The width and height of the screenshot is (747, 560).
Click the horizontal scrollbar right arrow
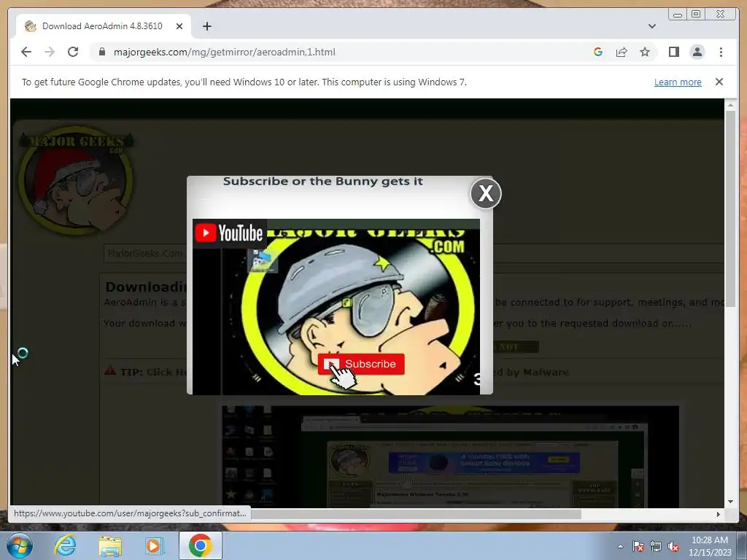[x=719, y=514]
